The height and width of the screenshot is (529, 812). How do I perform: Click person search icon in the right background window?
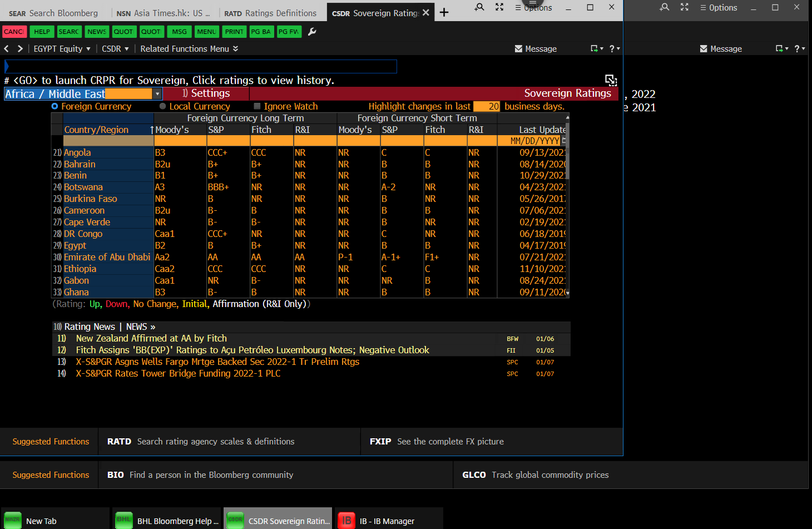(665, 7)
